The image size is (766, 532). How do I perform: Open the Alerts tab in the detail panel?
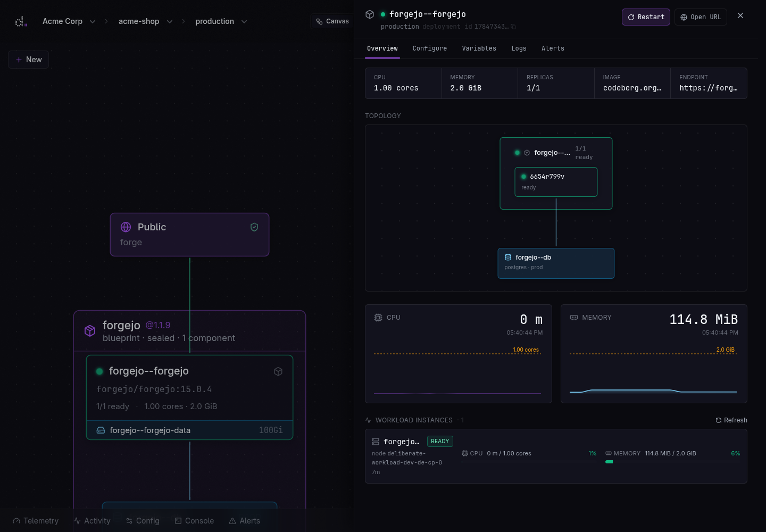[553, 48]
